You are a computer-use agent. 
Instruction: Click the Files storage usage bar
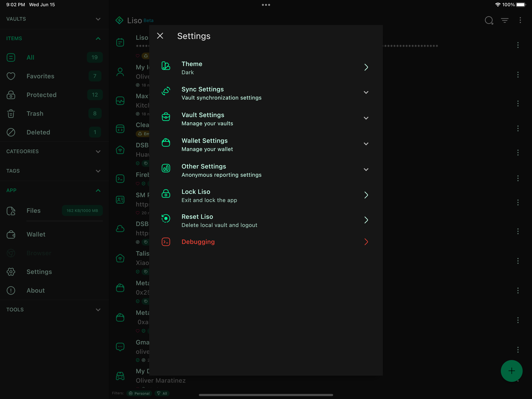64,221
